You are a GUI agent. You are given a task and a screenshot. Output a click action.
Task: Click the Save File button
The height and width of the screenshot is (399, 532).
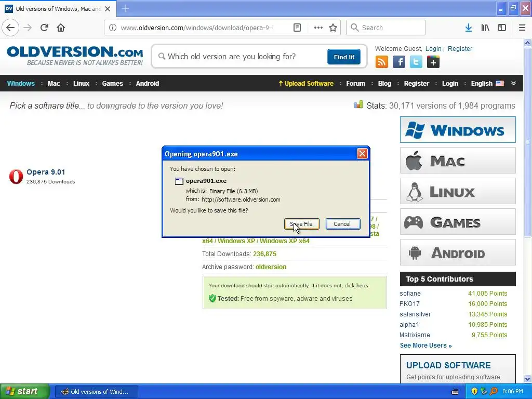coord(302,224)
